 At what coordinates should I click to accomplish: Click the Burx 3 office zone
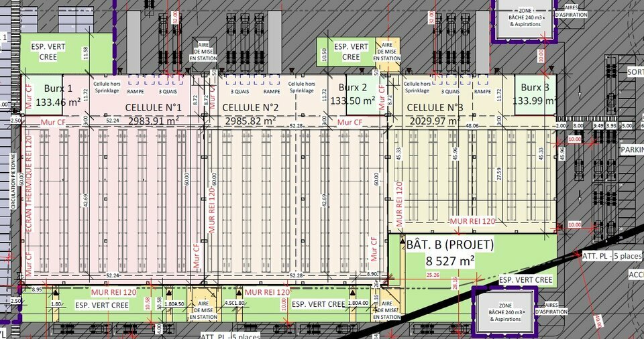[535, 88]
